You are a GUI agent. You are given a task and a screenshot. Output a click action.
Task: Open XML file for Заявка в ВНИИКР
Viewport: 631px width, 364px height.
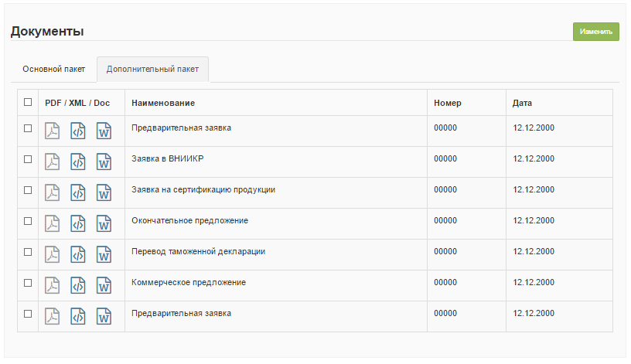tap(77, 162)
